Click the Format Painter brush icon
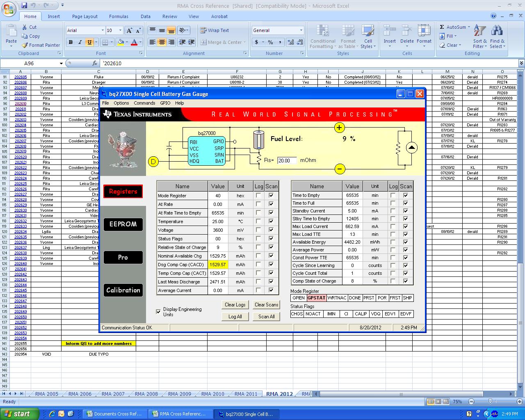Viewport: 525px width, 420px height. 24,45
